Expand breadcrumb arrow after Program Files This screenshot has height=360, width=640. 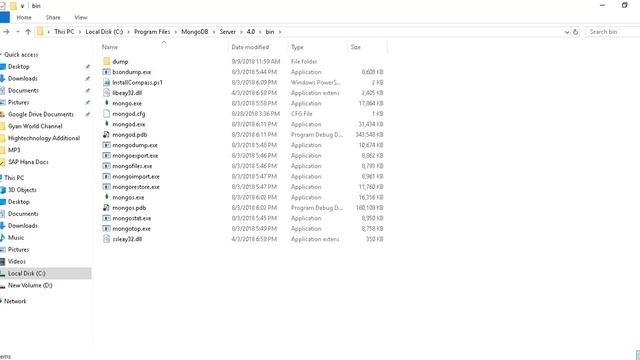pyautogui.click(x=176, y=32)
